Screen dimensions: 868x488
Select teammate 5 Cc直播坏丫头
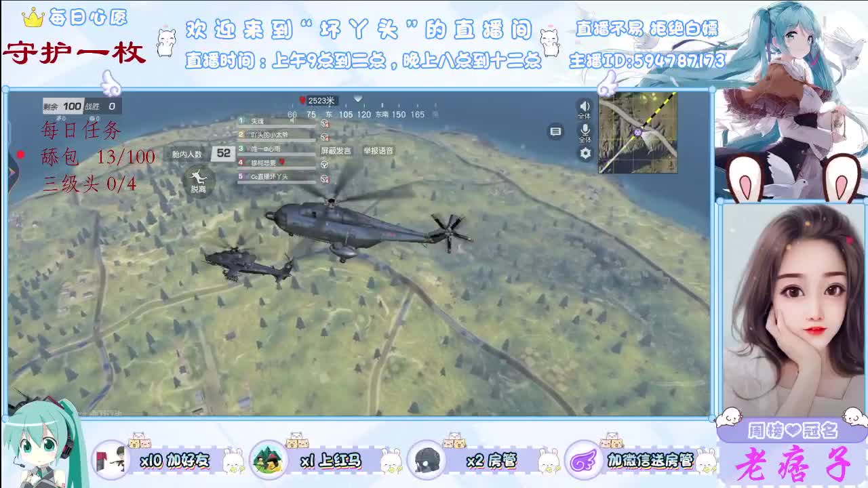[277, 177]
